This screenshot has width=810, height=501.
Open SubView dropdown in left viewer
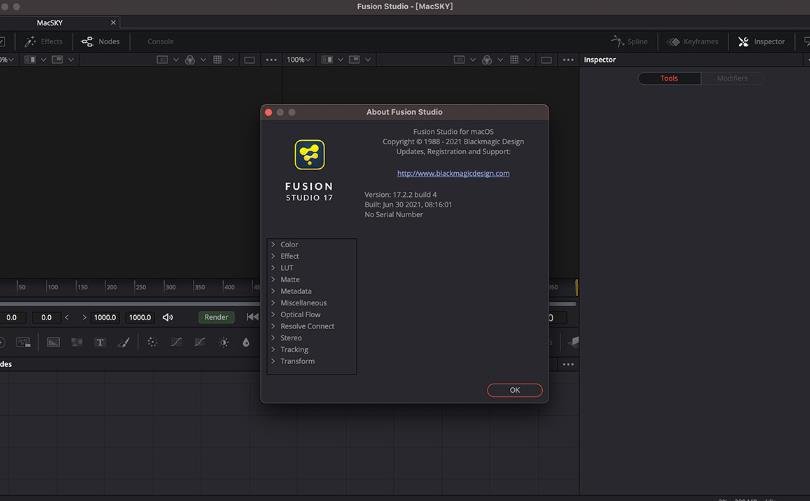(71, 60)
